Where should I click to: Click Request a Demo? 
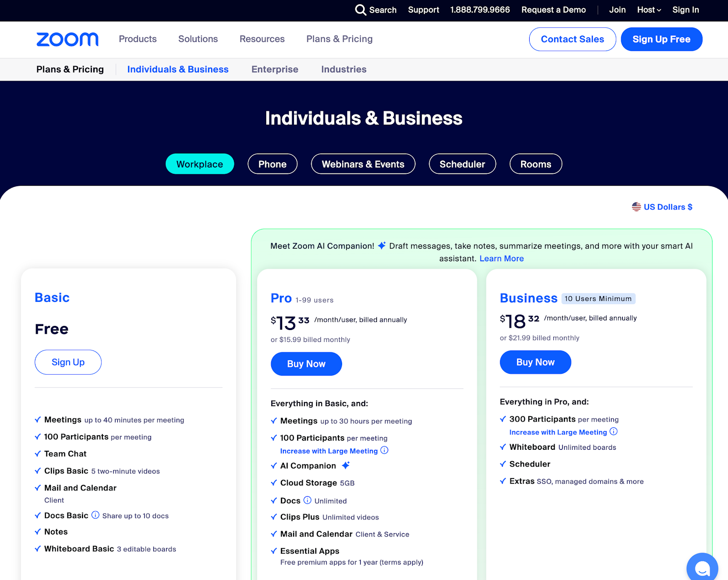(553, 10)
